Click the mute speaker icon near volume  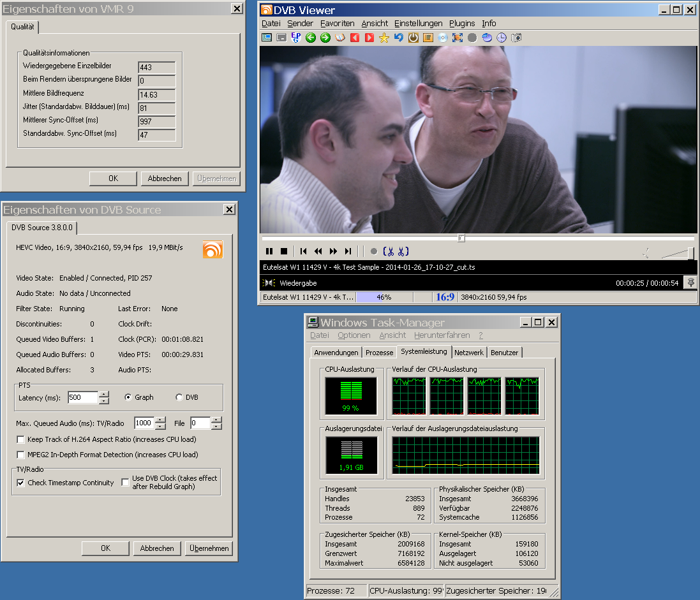coord(646,253)
